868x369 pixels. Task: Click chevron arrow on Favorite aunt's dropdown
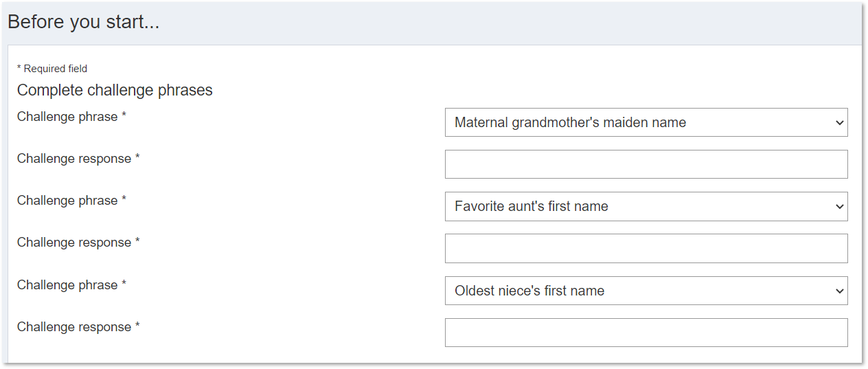coord(839,207)
